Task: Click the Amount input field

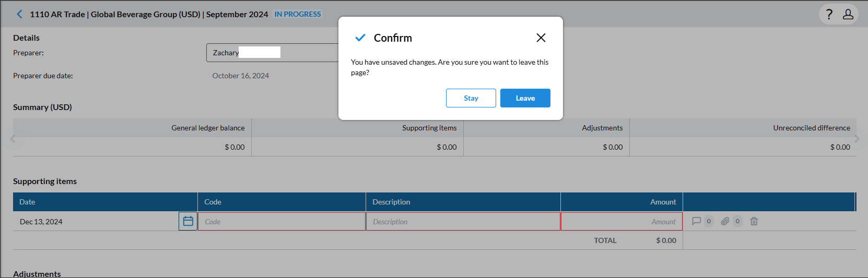Action: tap(621, 221)
